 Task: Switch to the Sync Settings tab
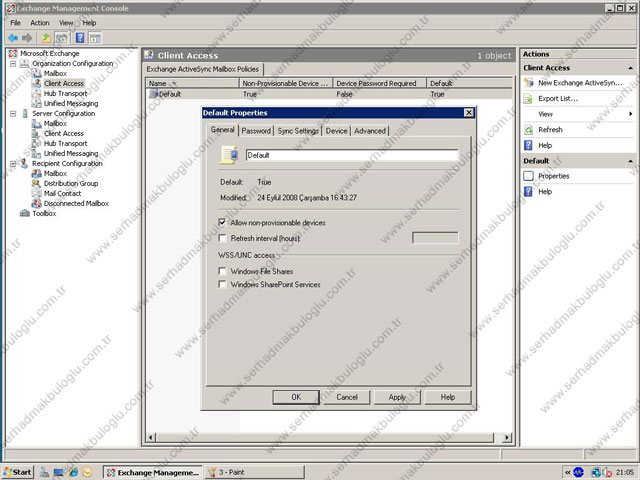tap(298, 131)
